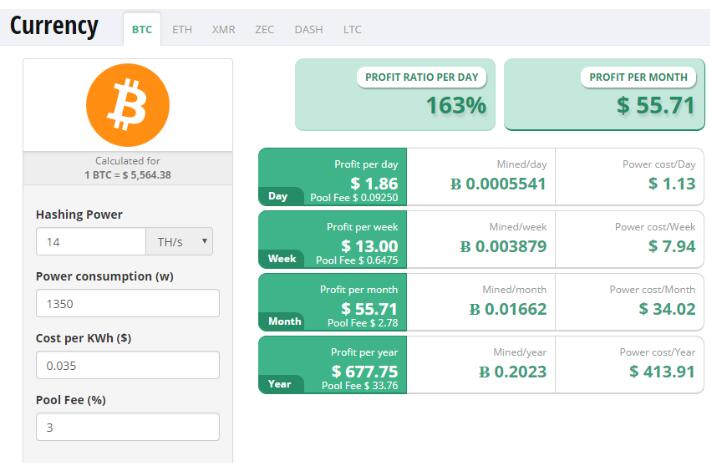This screenshot has width=710, height=463.
Task: Click the Week label badge
Action: (282, 259)
